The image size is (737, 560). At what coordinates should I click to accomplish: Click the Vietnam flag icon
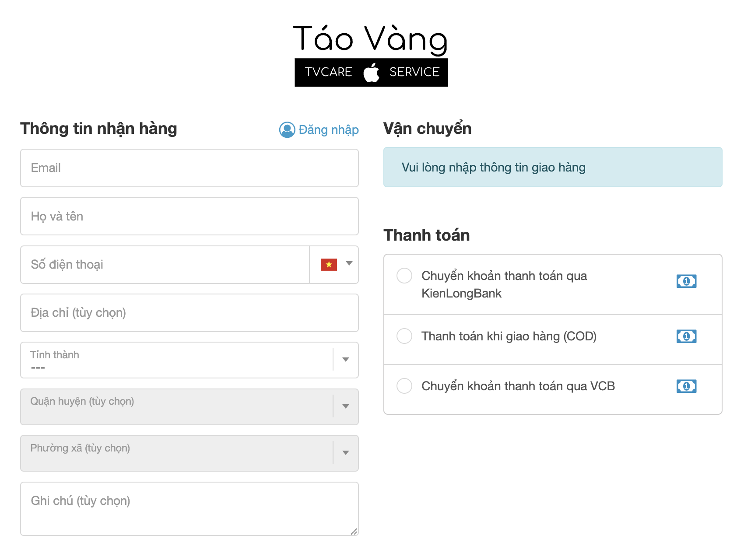(x=329, y=265)
